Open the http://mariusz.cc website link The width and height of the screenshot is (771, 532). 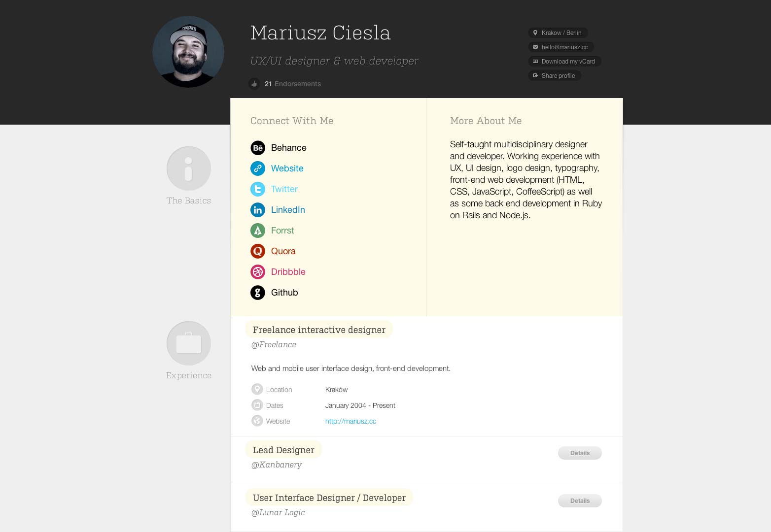350,421
